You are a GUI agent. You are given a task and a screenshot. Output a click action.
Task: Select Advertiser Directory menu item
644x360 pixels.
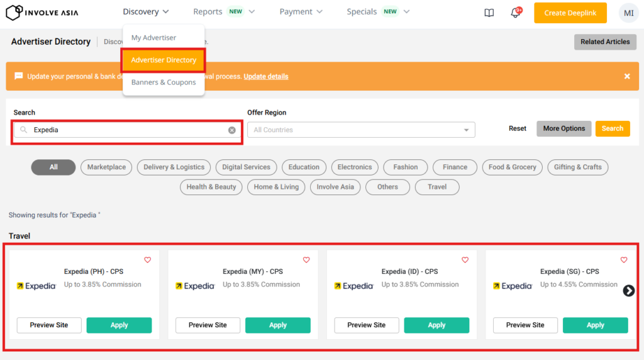pyautogui.click(x=164, y=60)
